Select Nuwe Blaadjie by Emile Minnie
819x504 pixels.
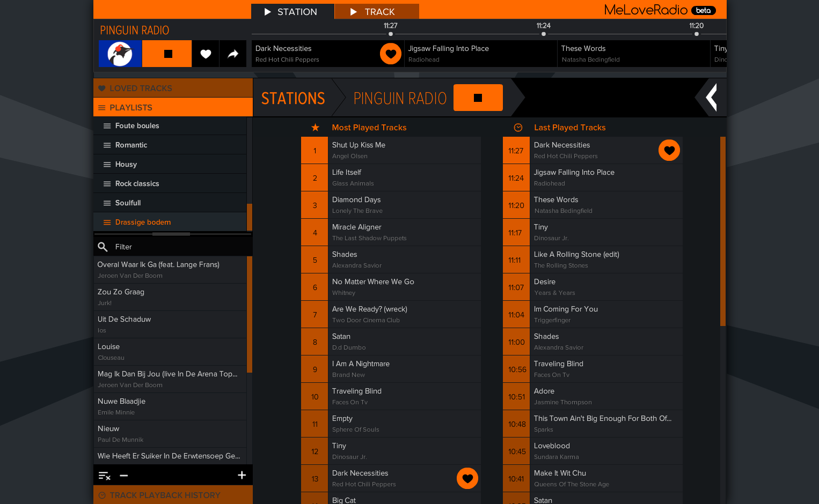[170, 406]
